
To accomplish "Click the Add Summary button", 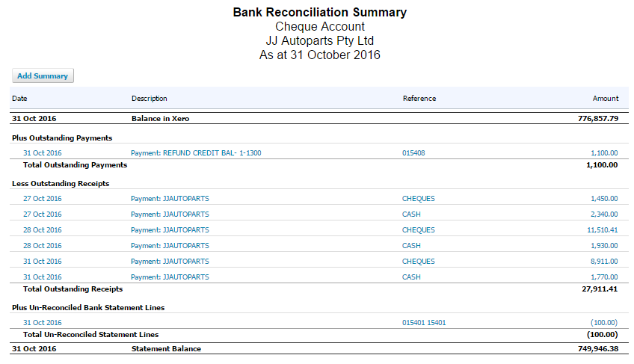I will (x=43, y=75).
